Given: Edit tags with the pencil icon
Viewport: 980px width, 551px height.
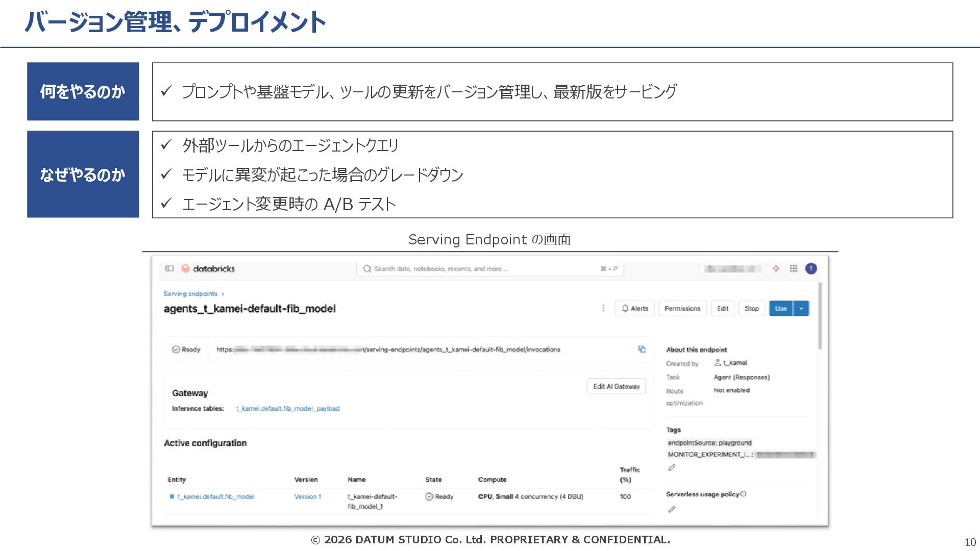Looking at the screenshot, I should [x=672, y=467].
